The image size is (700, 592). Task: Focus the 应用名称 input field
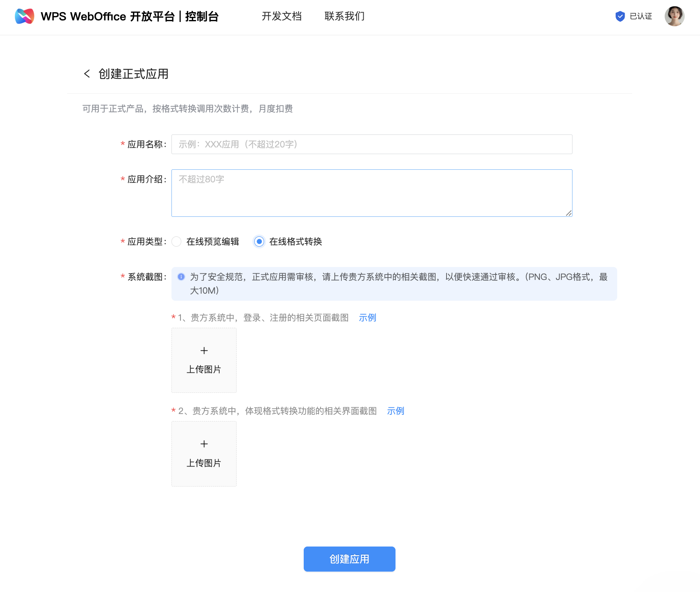[372, 144]
